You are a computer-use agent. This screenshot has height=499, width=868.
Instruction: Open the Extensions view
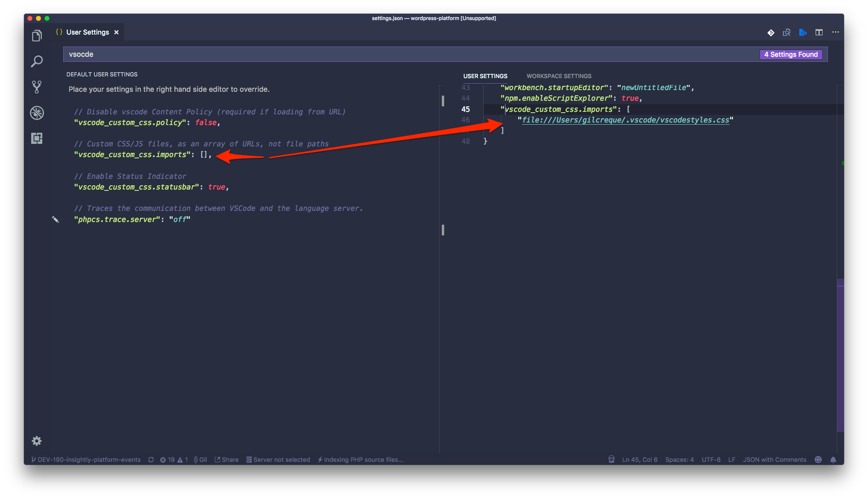[x=37, y=138]
